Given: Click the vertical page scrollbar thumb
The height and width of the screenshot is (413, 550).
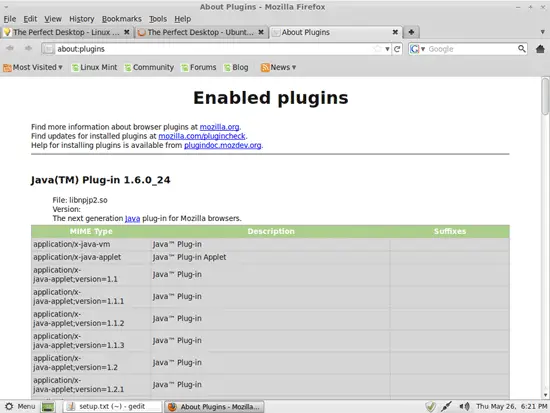Looking at the screenshot, I should pos(545,96).
